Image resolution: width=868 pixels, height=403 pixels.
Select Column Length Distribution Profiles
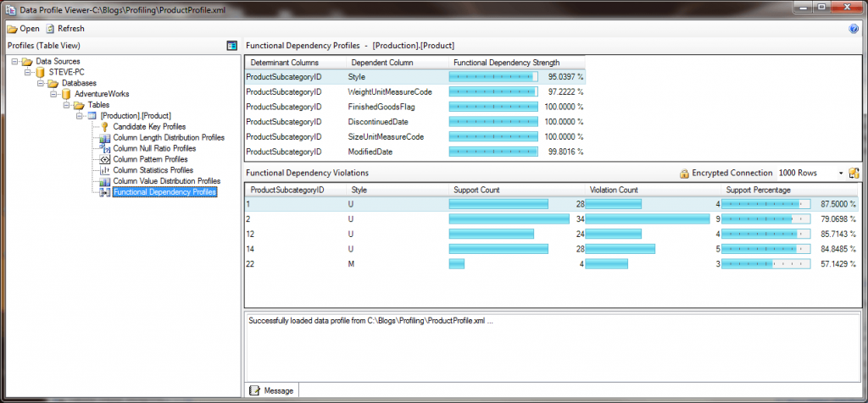169,137
